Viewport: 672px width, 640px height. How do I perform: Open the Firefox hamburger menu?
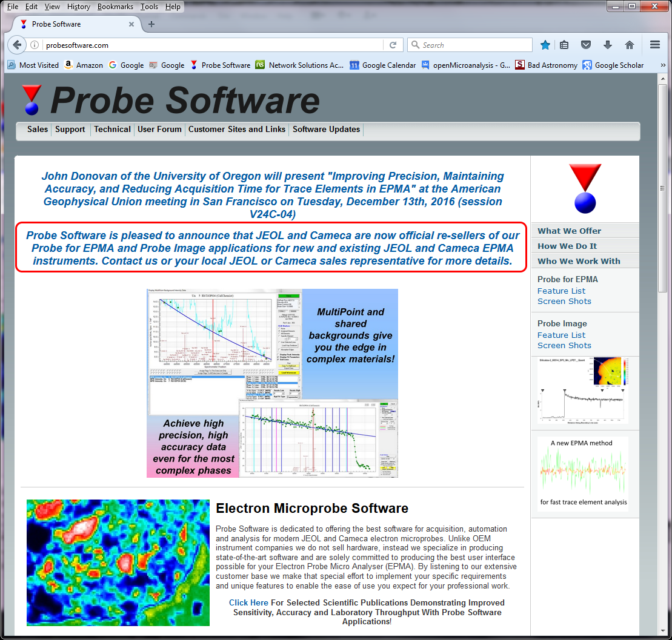pyautogui.click(x=654, y=45)
